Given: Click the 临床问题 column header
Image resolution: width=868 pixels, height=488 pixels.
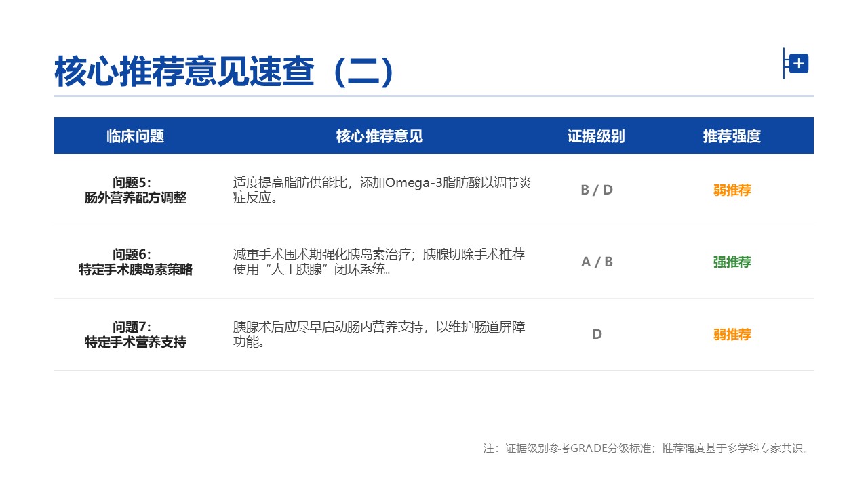Looking at the screenshot, I should point(136,136).
